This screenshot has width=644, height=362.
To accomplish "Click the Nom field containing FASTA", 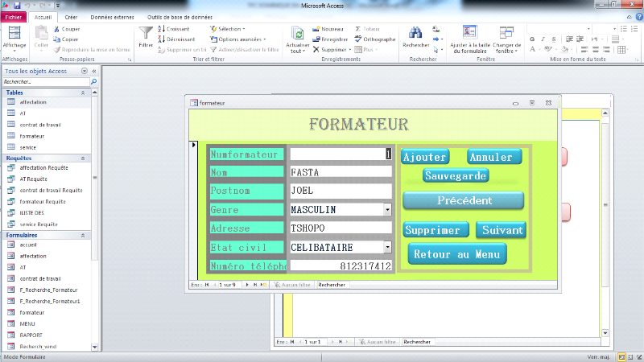I will [x=341, y=171].
